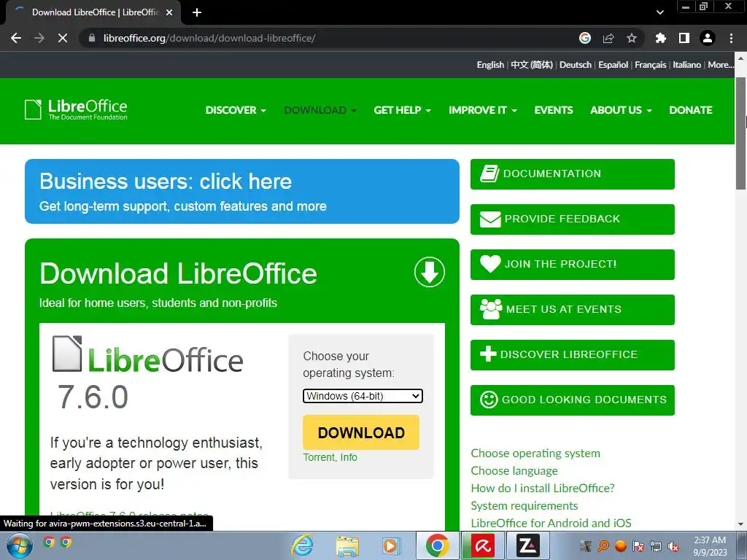Switch language to Français

point(650,65)
